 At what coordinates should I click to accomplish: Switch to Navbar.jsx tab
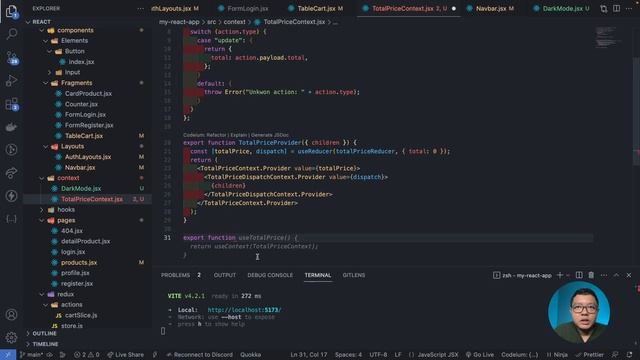click(x=491, y=8)
